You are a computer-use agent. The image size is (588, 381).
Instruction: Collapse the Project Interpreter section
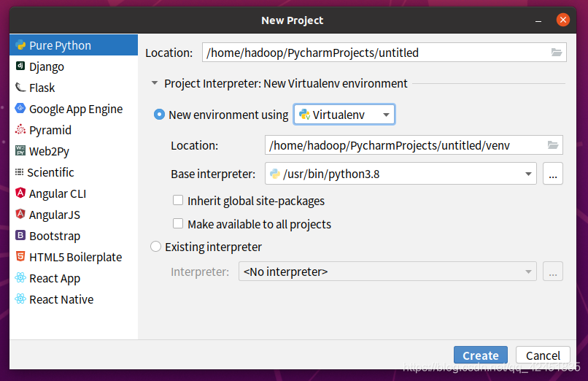click(x=154, y=83)
